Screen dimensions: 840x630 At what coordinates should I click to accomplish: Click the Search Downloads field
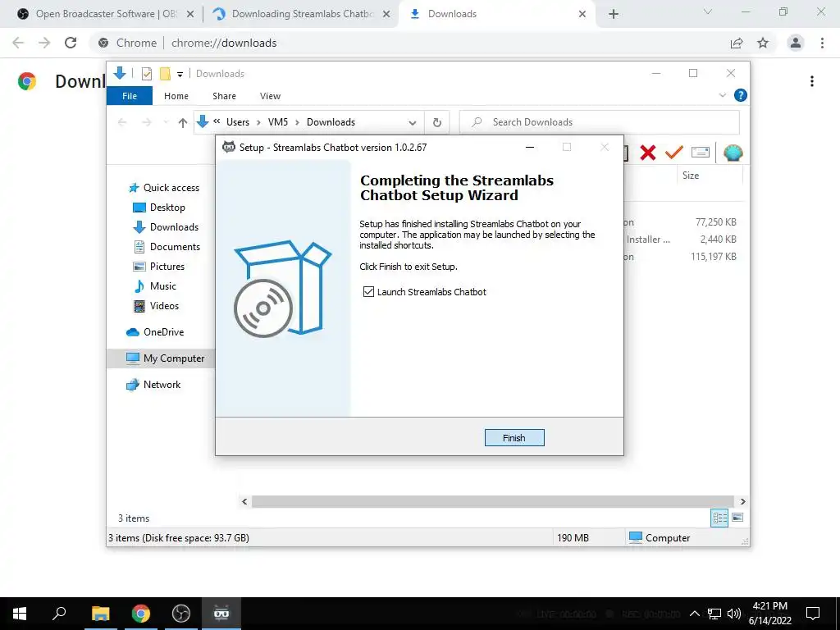[x=600, y=122]
